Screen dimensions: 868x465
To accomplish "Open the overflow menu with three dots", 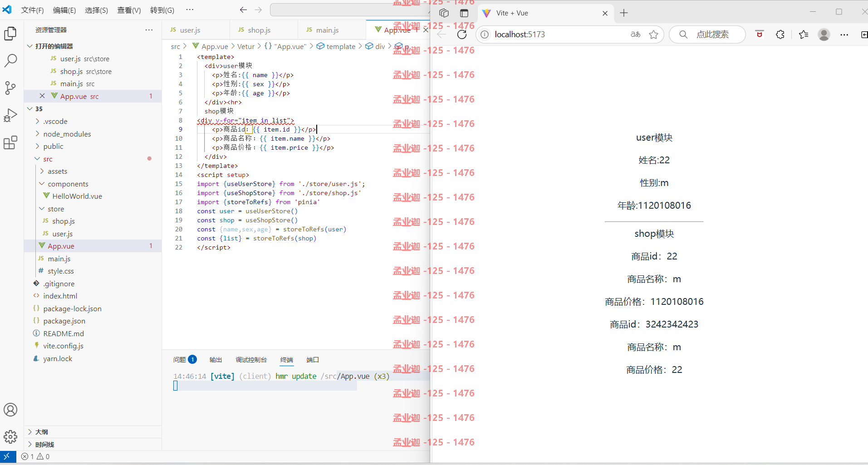I will [190, 10].
